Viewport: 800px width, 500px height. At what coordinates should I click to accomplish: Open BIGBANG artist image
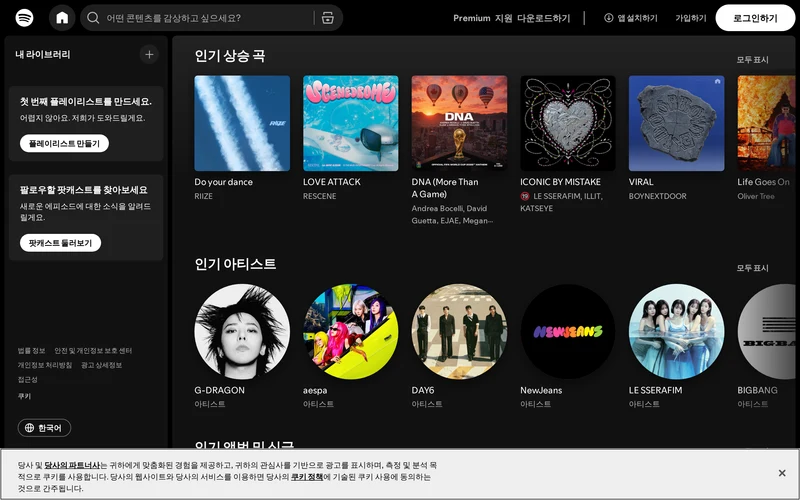pyautogui.click(x=766, y=331)
